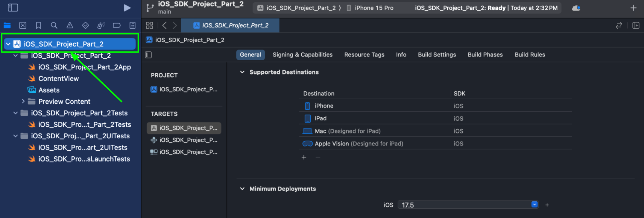
Task: Add a deployment target with plus
Action: 547,205
